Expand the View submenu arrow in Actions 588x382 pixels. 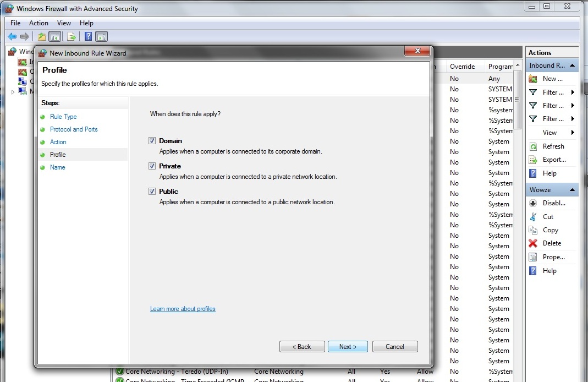point(573,133)
